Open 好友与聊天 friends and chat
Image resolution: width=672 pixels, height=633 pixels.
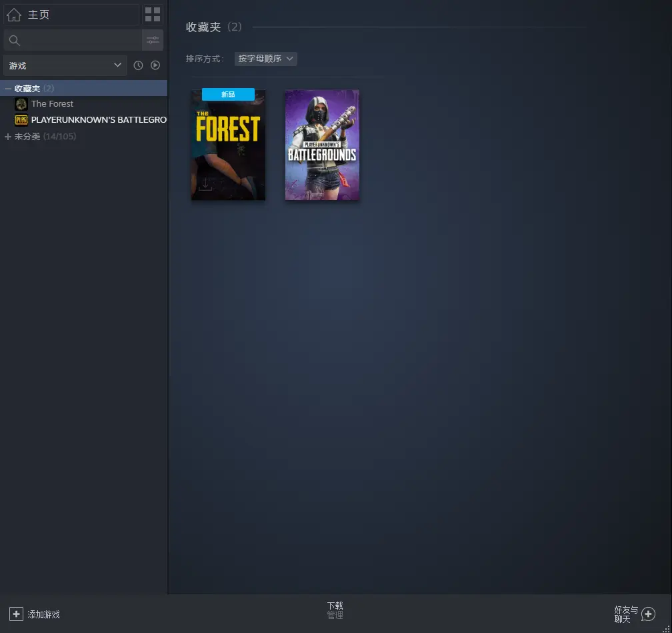pos(635,614)
